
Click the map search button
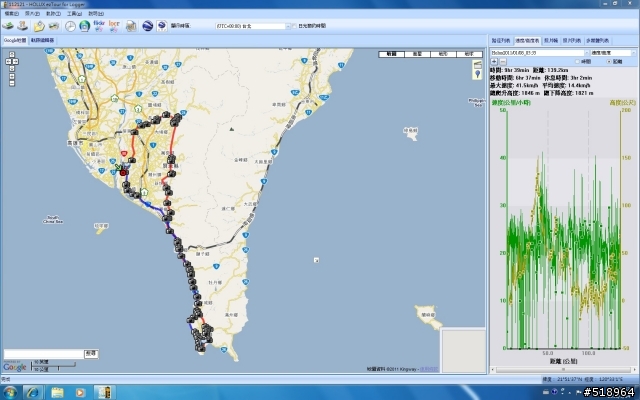click(91, 353)
